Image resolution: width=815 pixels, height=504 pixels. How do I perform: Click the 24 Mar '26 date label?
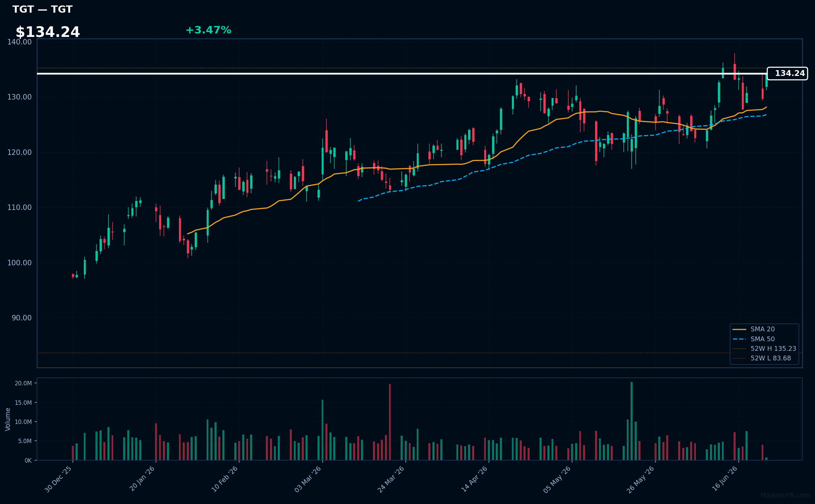point(391,479)
